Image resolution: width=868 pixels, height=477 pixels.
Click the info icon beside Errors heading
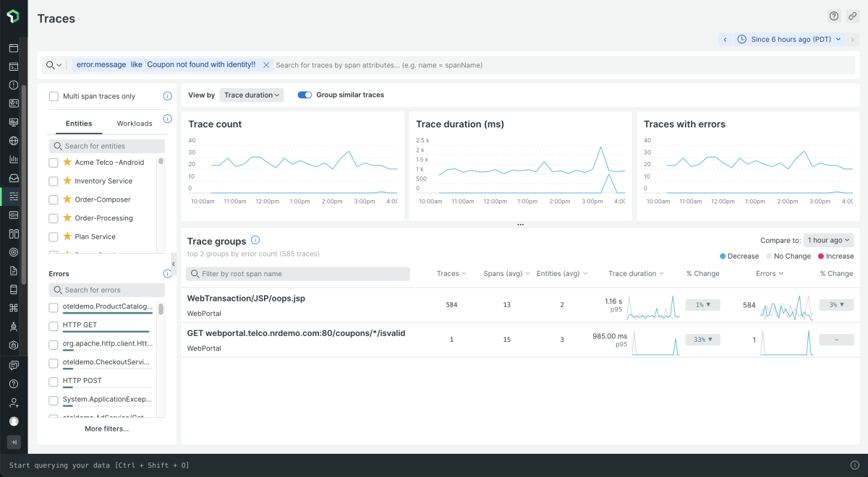(x=167, y=274)
